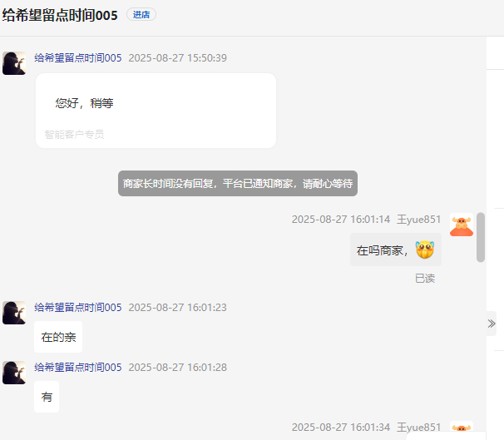Click the 您好，稍等 message bubble
Screen dimensions: 504x440
tap(156, 111)
